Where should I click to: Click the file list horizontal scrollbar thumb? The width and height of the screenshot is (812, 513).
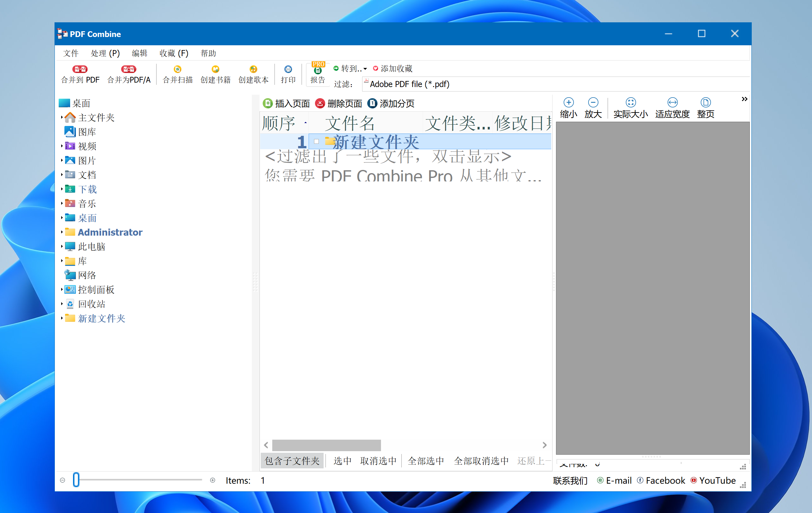pyautogui.click(x=326, y=445)
